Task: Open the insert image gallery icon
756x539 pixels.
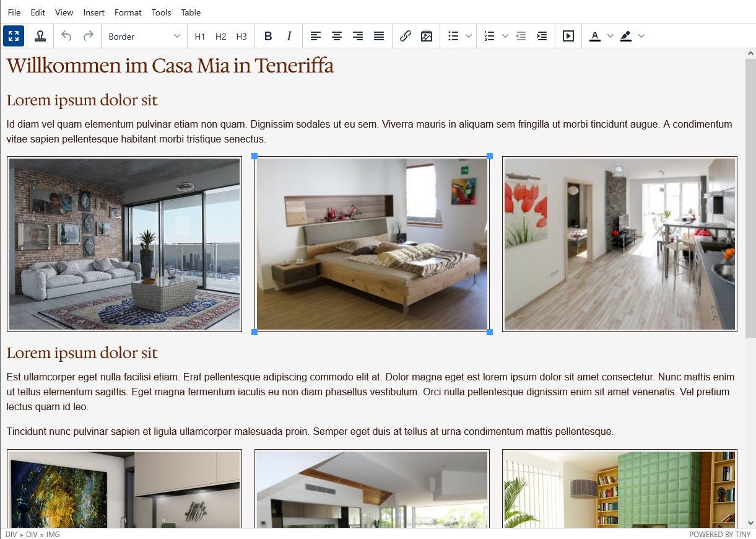Action: [x=427, y=37]
